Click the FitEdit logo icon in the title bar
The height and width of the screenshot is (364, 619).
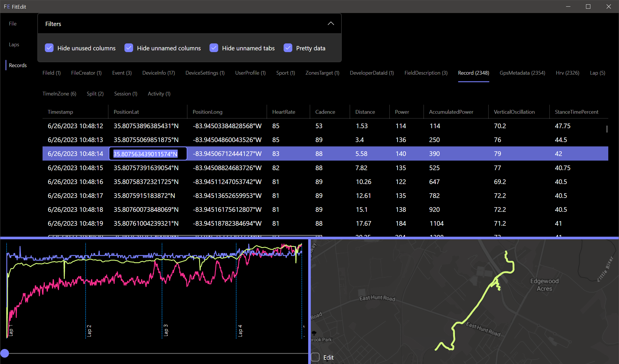[7, 6]
